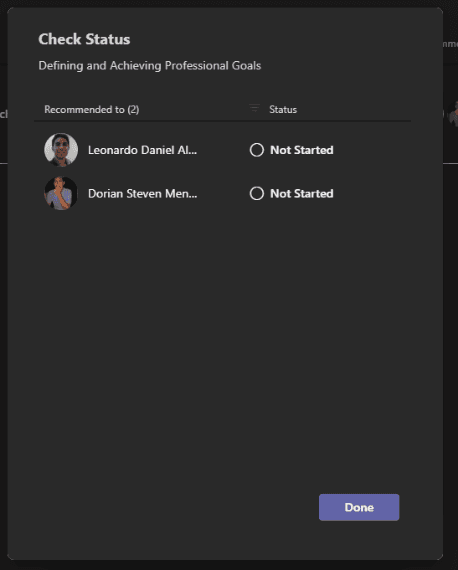This screenshot has width=458, height=570.
Task: Click the partially hidden avatar behind the dialog
Action: pos(453,114)
